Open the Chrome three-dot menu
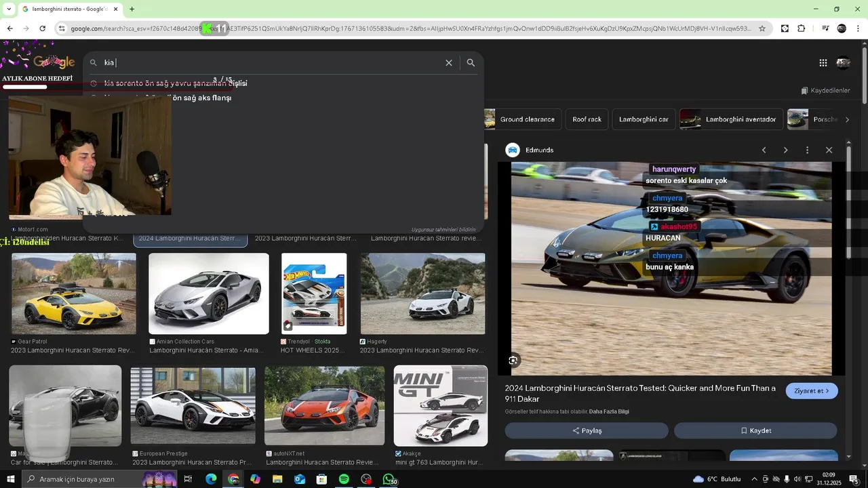This screenshot has height=488, width=868. (x=858, y=28)
